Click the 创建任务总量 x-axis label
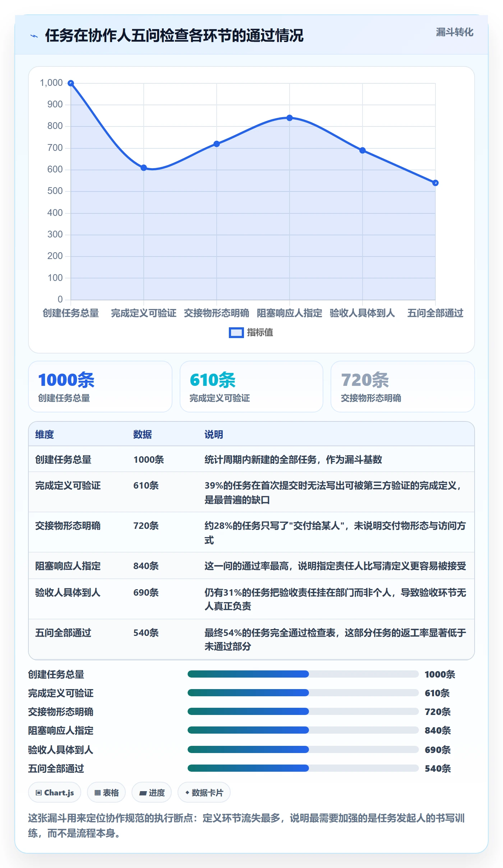503x868 pixels. pos(71,313)
